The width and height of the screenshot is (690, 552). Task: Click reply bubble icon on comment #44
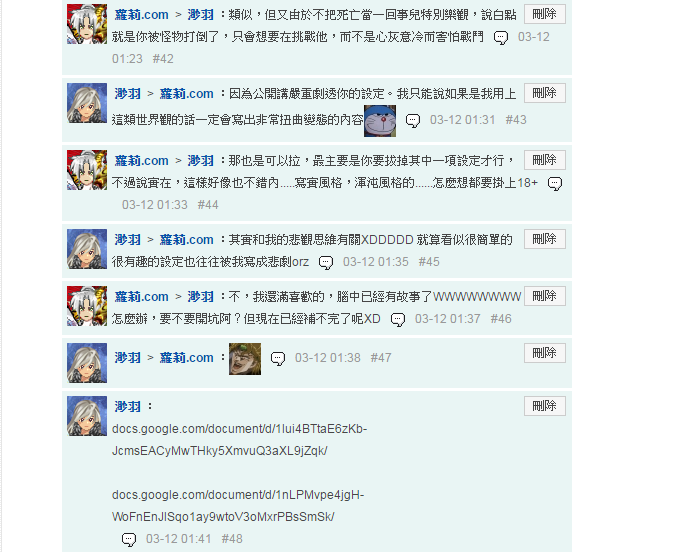pyautogui.click(x=554, y=184)
